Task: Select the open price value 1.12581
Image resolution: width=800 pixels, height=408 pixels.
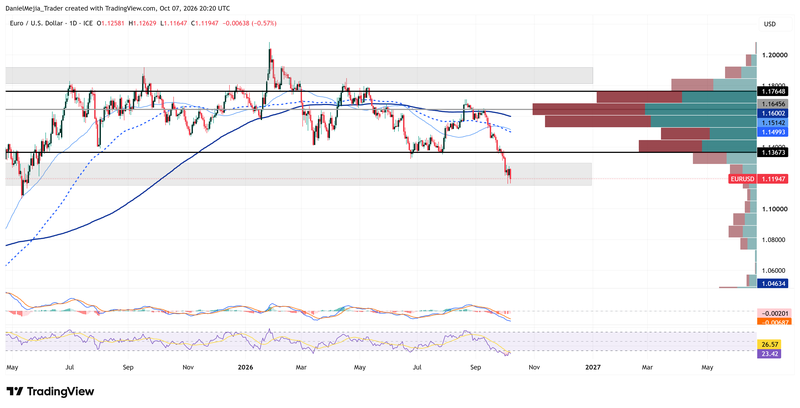Action: [x=113, y=23]
